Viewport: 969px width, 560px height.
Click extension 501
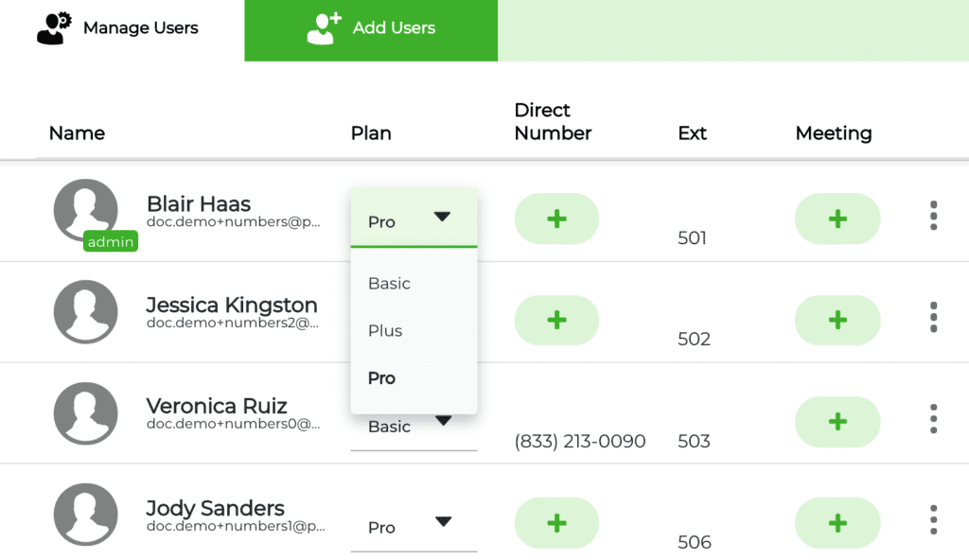(692, 238)
